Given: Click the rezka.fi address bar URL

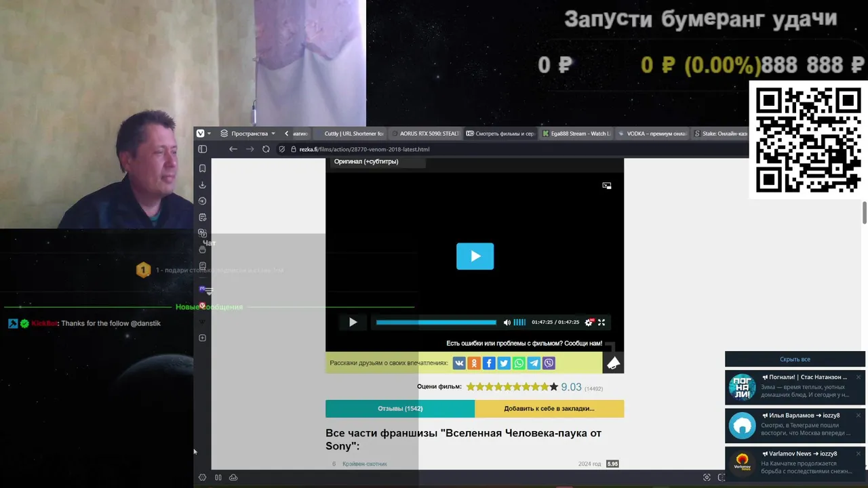Looking at the screenshot, I should 364,149.
